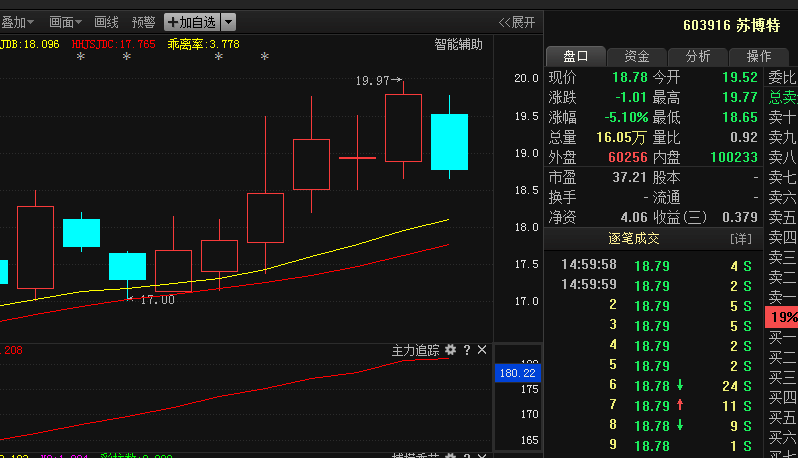Screen dimensions: 798x458
Task: Open settings gear of 主力追踪 indicator
Action: point(450,350)
